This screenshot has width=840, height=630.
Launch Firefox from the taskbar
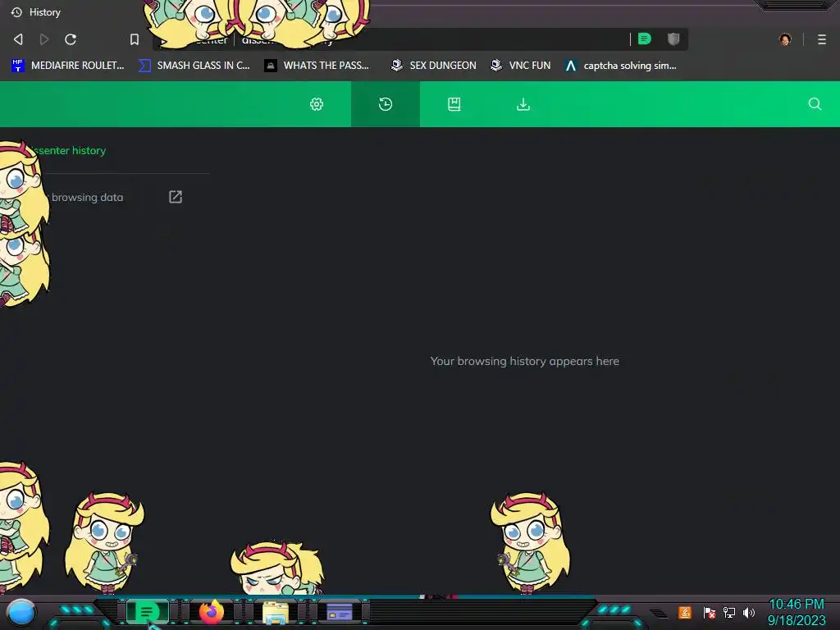[x=211, y=612]
